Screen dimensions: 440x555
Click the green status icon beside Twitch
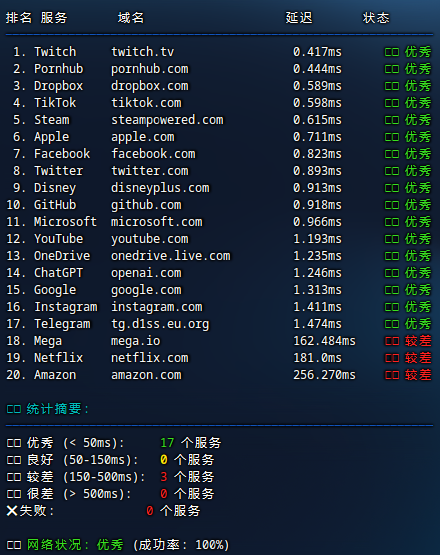pyautogui.click(x=392, y=52)
